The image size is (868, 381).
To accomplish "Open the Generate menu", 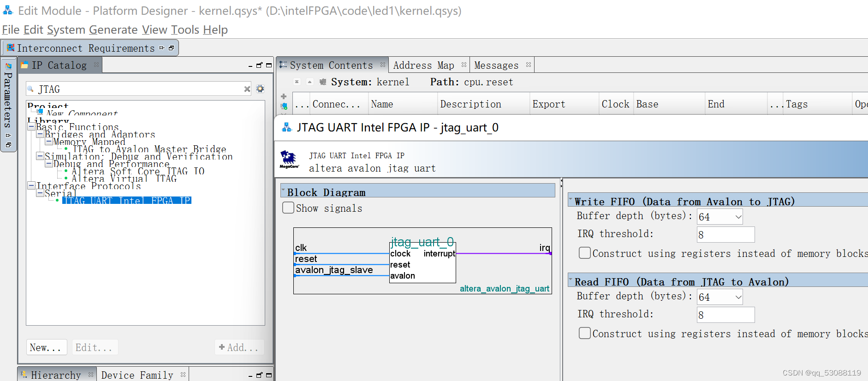I will point(113,30).
